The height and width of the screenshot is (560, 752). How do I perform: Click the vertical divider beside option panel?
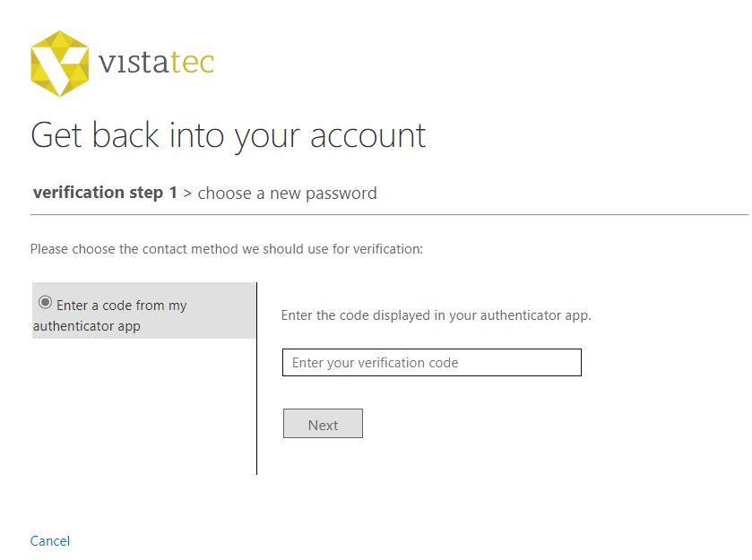coord(256,378)
